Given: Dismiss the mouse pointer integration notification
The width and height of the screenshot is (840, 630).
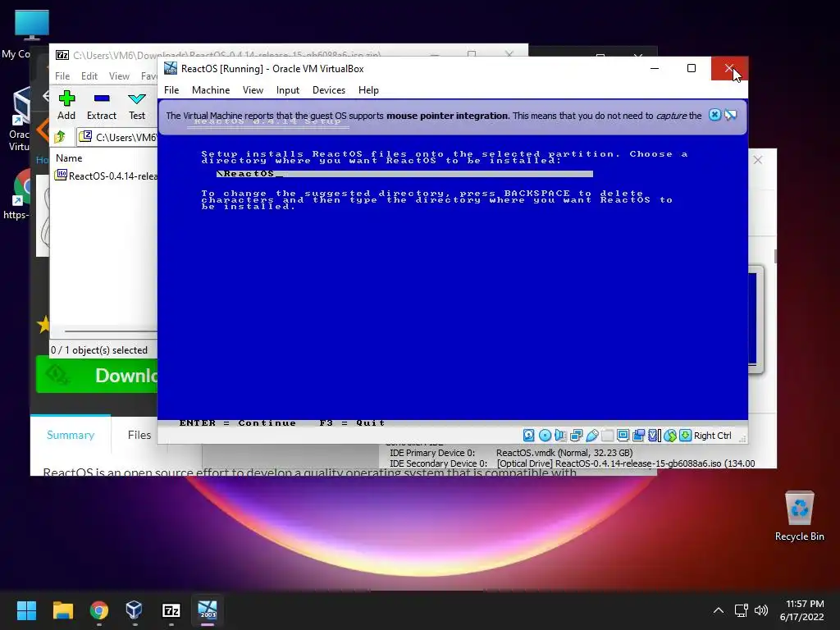Looking at the screenshot, I should 714,115.
